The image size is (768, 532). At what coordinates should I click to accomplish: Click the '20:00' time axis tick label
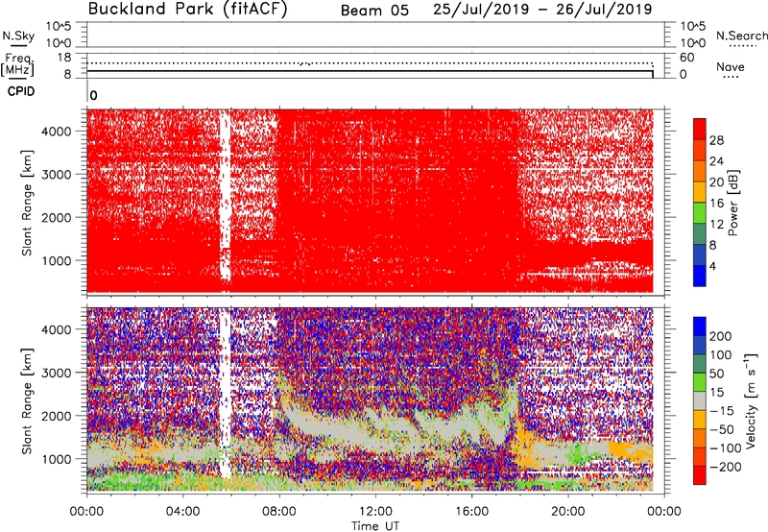(567, 512)
